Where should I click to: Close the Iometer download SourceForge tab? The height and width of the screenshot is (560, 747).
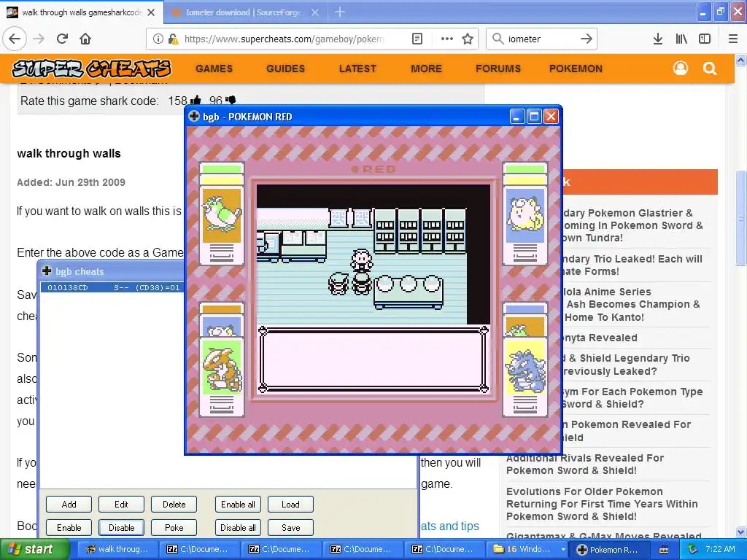click(x=315, y=12)
